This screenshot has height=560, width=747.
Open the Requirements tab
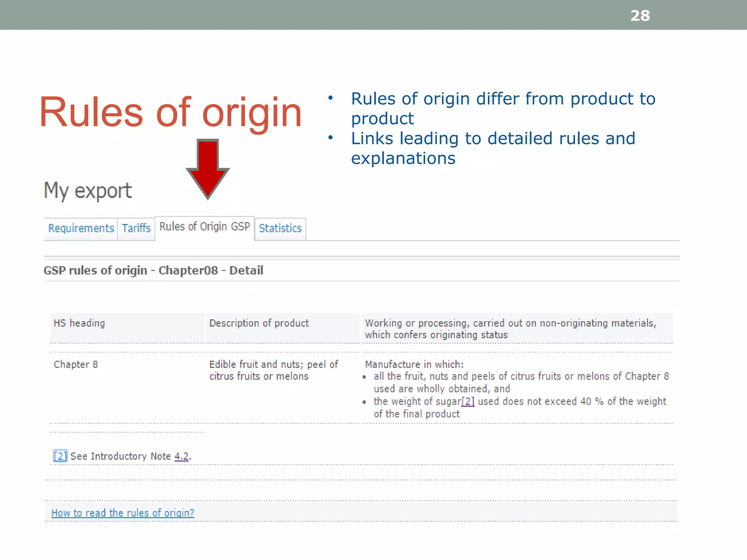(x=81, y=228)
